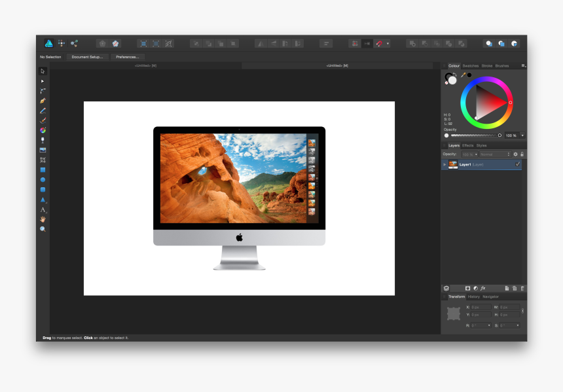Image resolution: width=563 pixels, height=392 pixels.
Task: Toggle the blend options lock icon
Action: click(522, 154)
